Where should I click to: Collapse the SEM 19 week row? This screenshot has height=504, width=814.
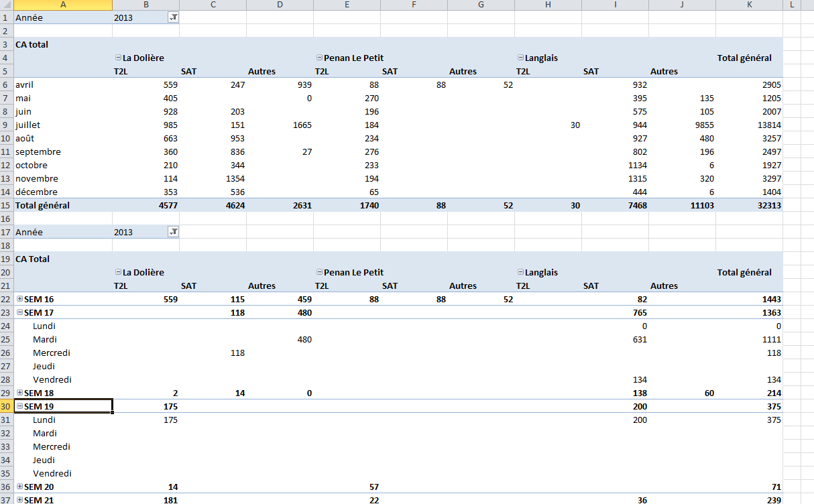pos(19,406)
